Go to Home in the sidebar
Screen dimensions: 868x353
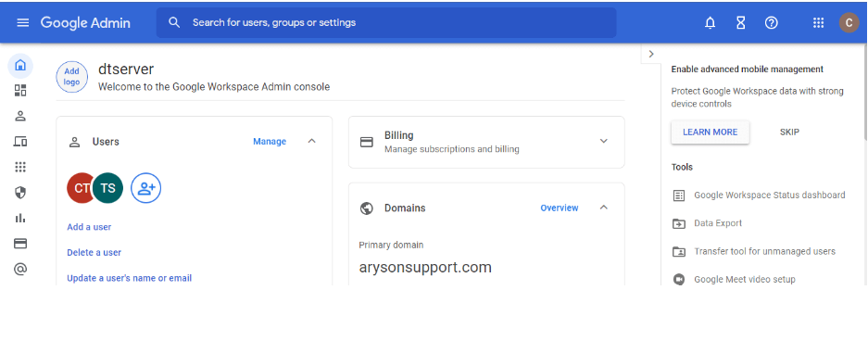click(20, 65)
